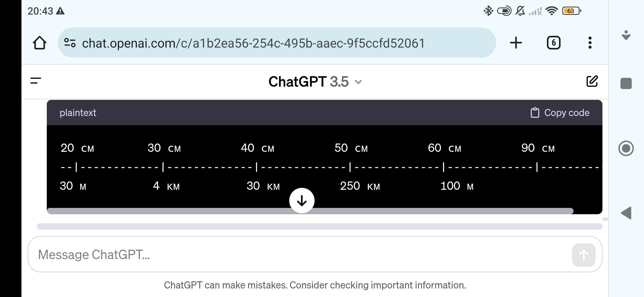Open ChatGPT sidebar menu icon
Screen dimensions: 644x297
(36, 81)
